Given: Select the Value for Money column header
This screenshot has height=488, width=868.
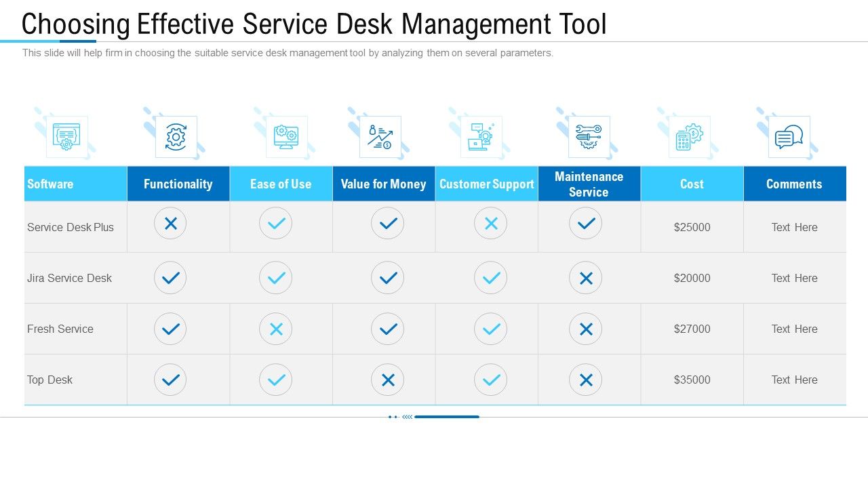Looking at the screenshot, I should [x=384, y=184].
